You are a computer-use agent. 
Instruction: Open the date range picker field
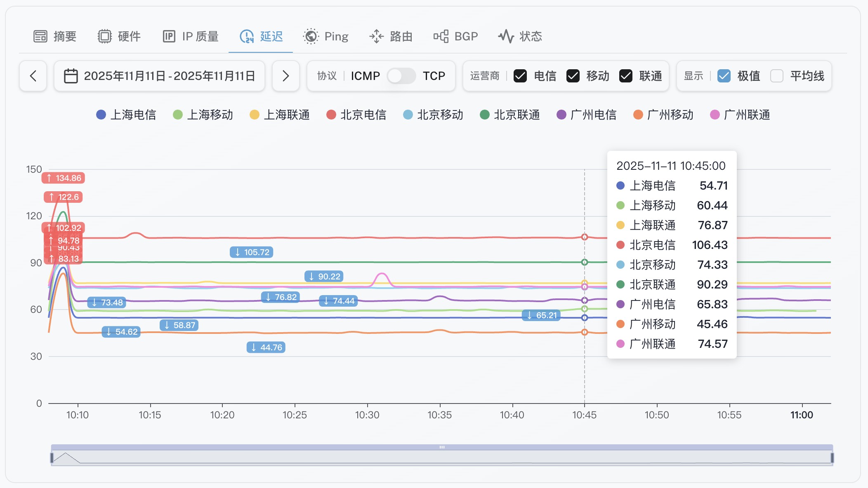point(169,76)
